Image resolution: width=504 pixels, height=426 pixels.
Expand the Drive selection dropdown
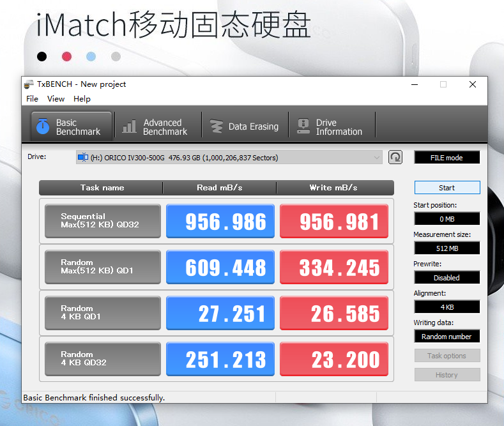(x=229, y=157)
